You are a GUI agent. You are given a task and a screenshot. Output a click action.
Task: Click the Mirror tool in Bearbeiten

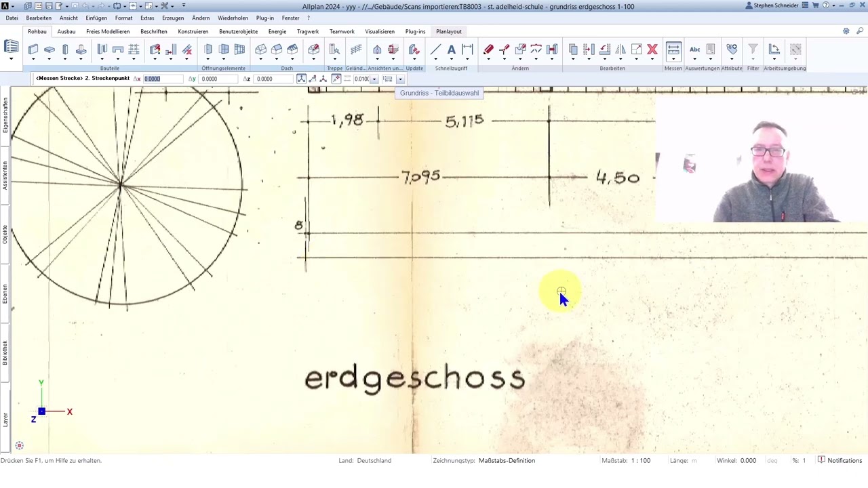pos(620,49)
